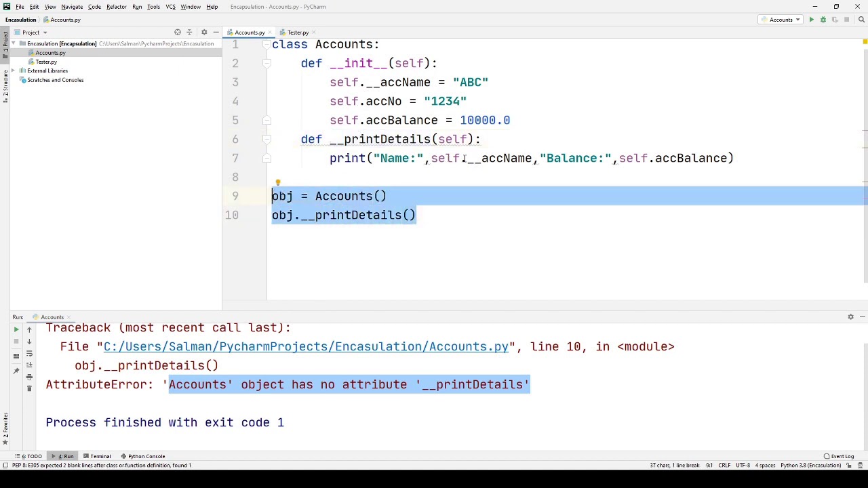Open the VCS menu
Viewport: 868px width, 488px height.
(x=170, y=7)
